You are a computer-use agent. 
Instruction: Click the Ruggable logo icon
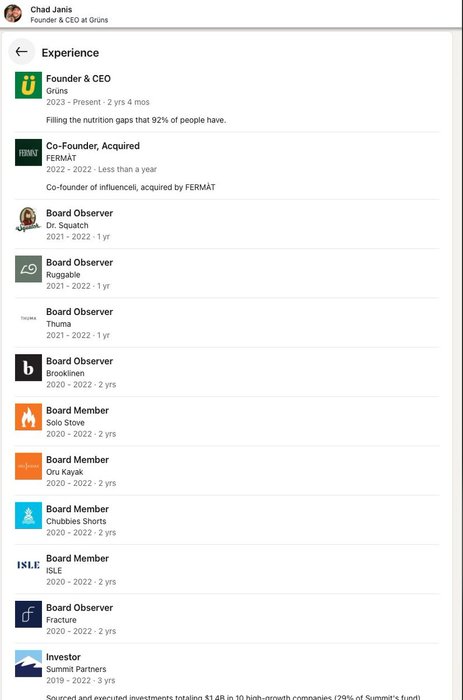[x=28, y=269]
